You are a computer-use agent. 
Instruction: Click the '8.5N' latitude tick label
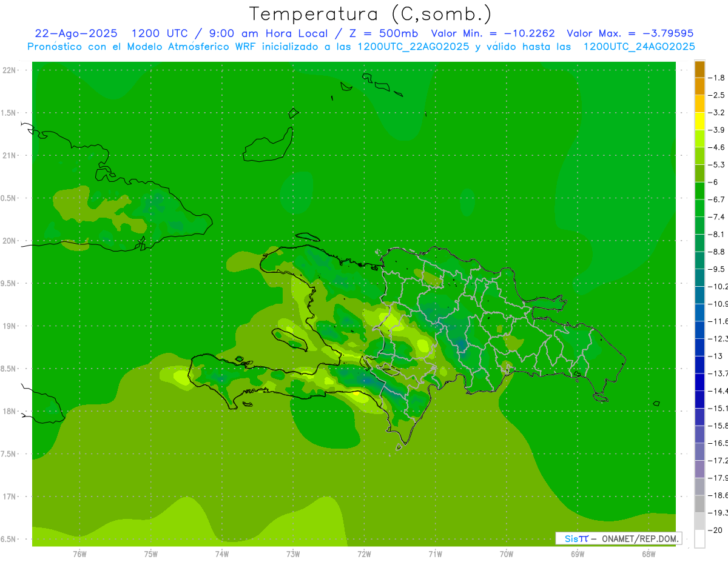click(9, 369)
